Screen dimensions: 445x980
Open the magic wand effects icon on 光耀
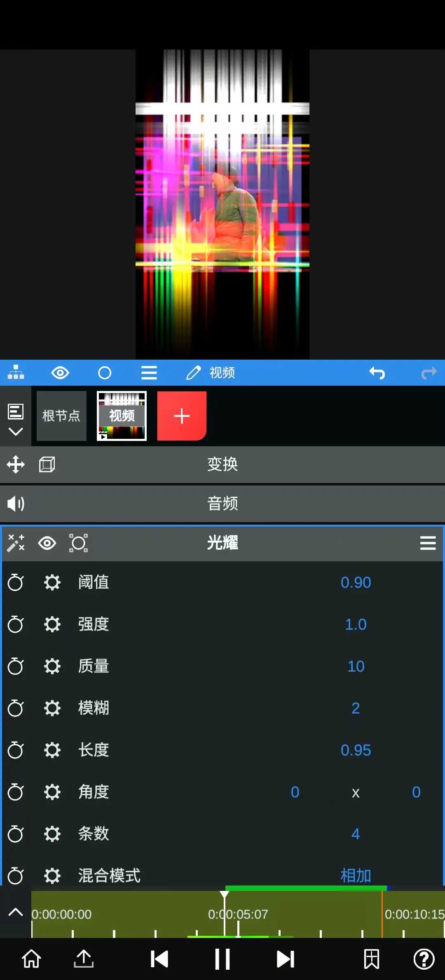(x=16, y=543)
